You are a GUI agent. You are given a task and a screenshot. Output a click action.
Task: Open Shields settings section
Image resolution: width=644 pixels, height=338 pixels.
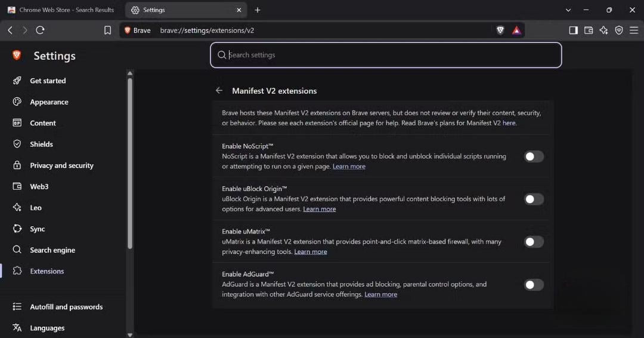click(x=41, y=145)
